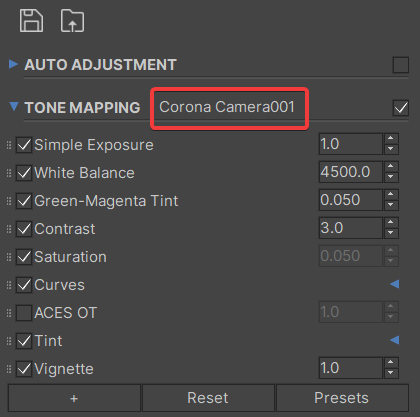Enable the ACES OT operator checkbox

pos(24,313)
